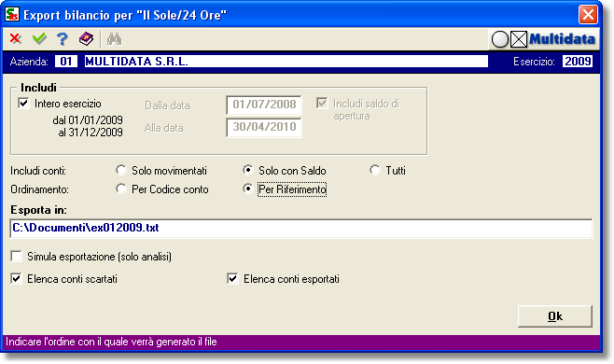The height and width of the screenshot is (364, 614).
Task: Click the green checkmark confirm icon
Action: click(39, 39)
